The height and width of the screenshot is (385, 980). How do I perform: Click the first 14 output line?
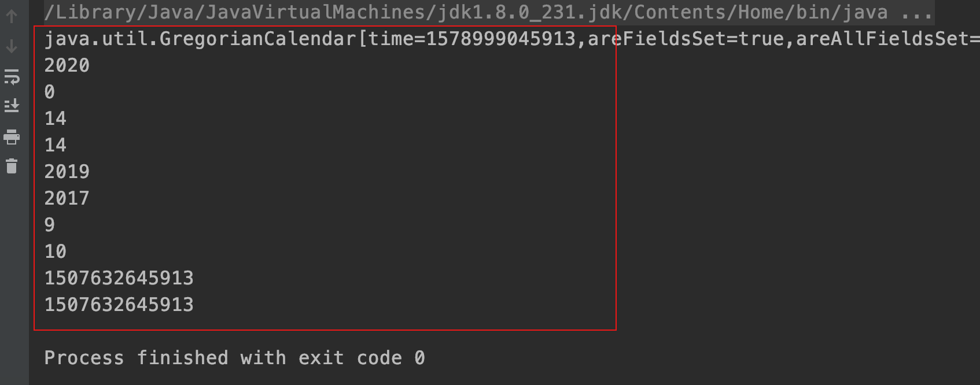click(x=56, y=119)
